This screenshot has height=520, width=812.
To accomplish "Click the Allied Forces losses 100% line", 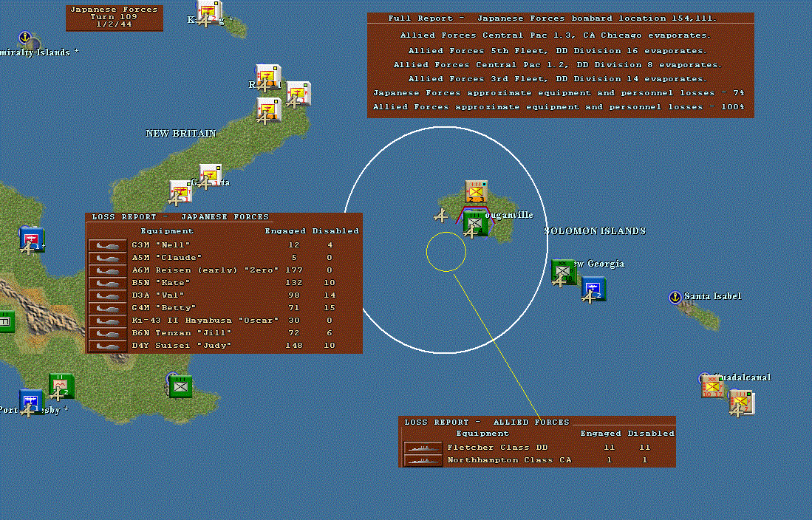I will pyautogui.click(x=559, y=106).
